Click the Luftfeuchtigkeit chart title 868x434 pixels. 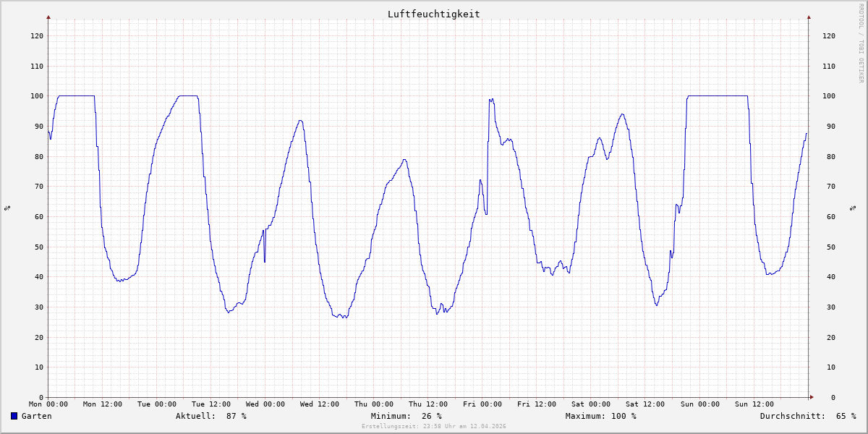click(433, 14)
